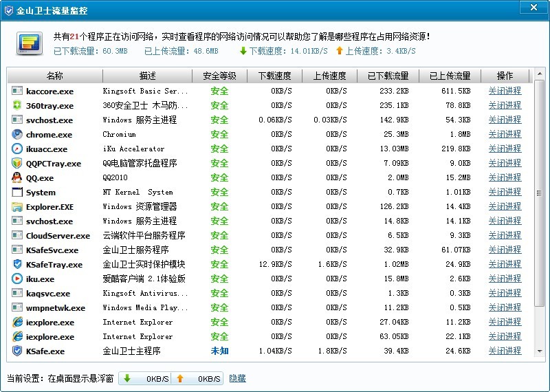Click the 15.2MB uploaded value for QQ.exe
550x392 pixels.
pyautogui.click(x=458, y=177)
